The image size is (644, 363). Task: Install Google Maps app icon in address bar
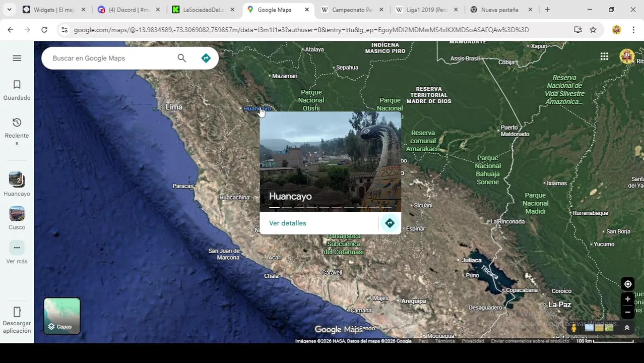pos(578,30)
